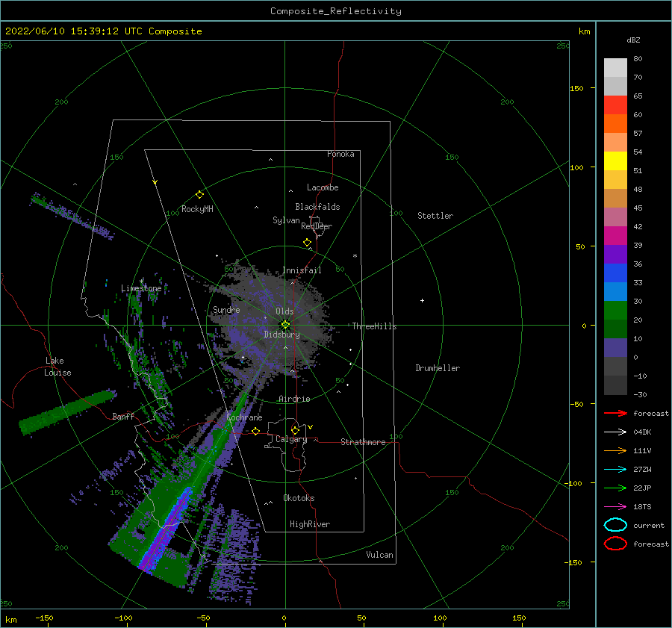Click the purple 42 dBZ color swatch
672x628 pixels.
pyautogui.click(x=615, y=235)
